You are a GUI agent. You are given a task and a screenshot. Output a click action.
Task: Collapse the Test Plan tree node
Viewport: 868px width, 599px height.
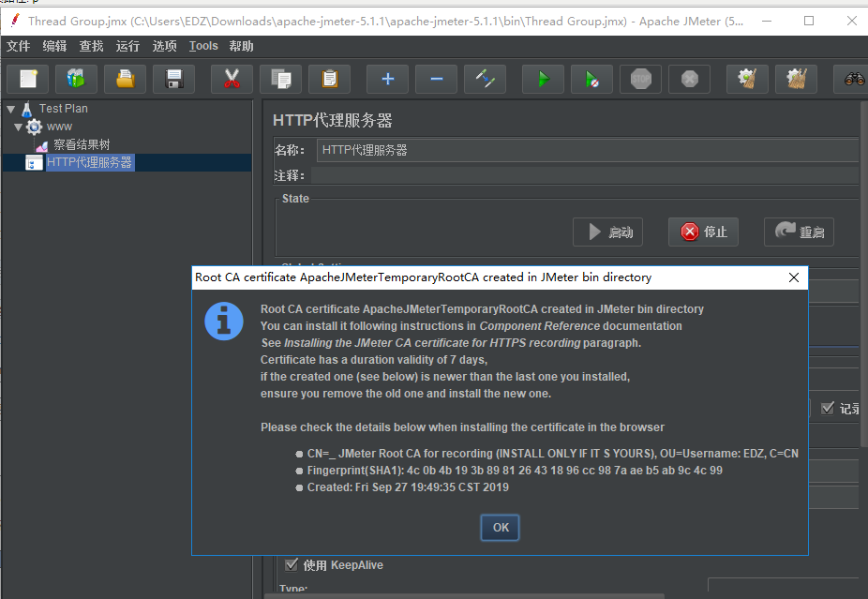coord(10,109)
